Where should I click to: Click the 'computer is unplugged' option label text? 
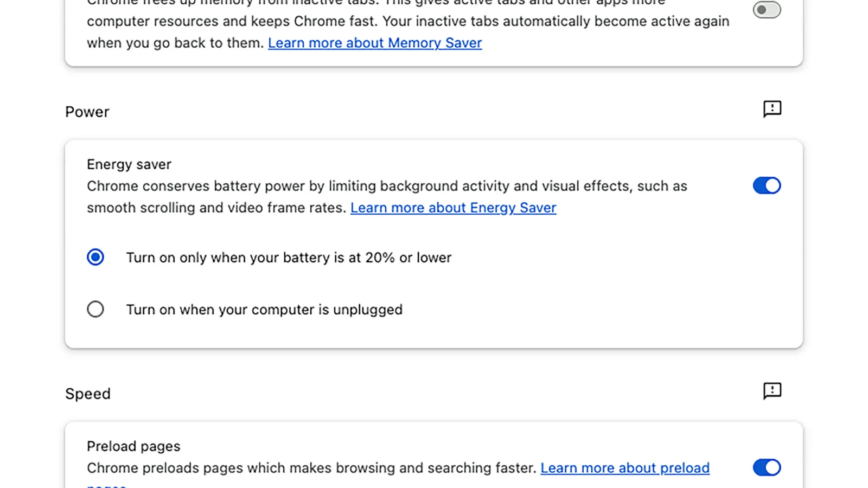click(264, 310)
